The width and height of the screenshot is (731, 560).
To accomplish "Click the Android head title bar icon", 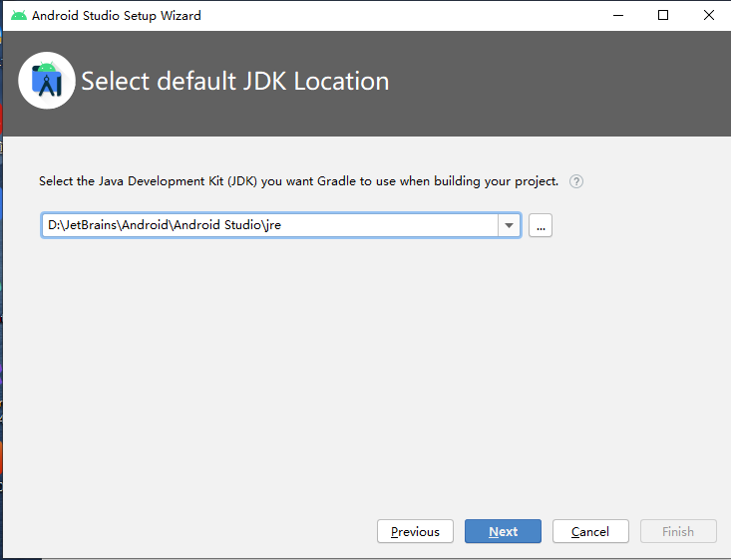I will coord(19,15).
